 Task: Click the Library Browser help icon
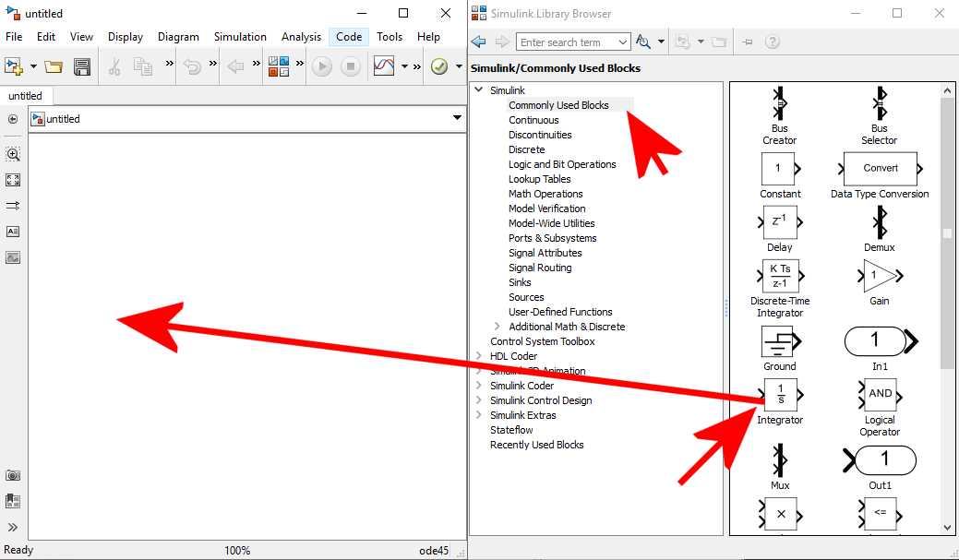point(773,42)
